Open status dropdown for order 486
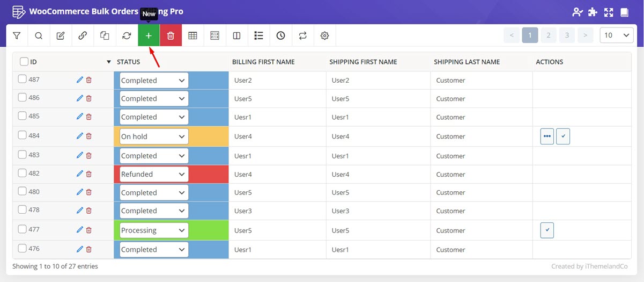 [154, 99]
